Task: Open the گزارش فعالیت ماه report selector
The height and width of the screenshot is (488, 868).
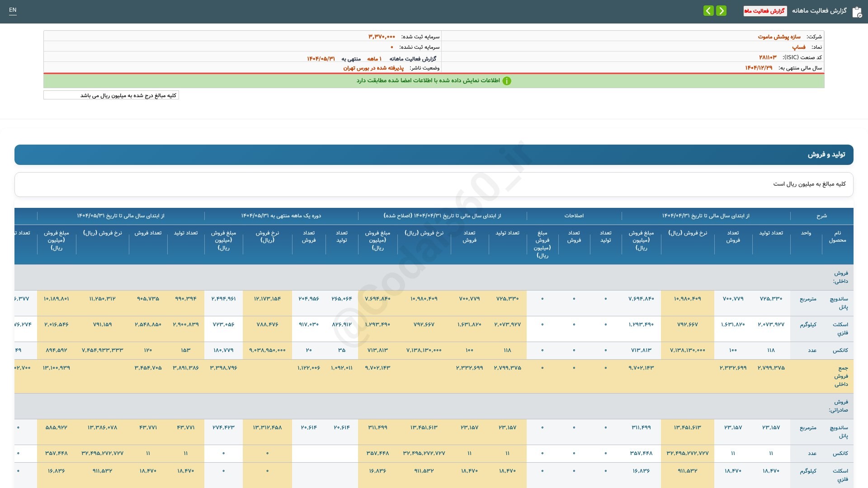Action: coord(765,11)
